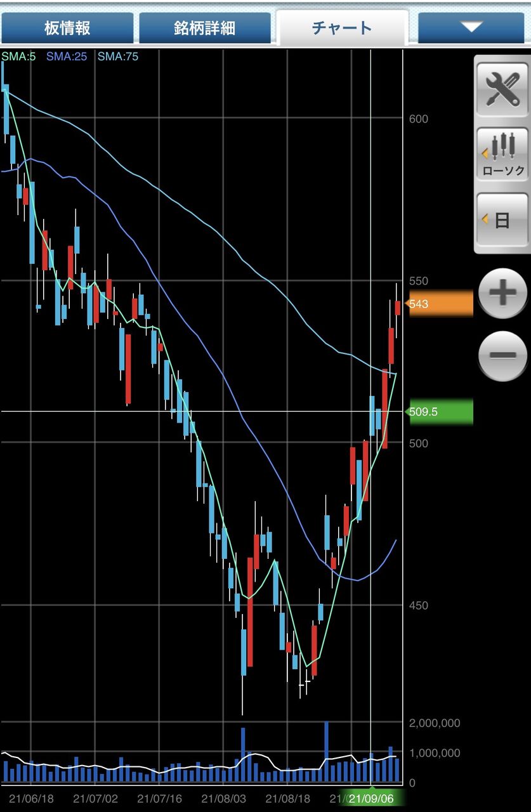This screenshot has height=812, width=531.
Task: Tap the 450 price axis label
Action: [419, 605]
